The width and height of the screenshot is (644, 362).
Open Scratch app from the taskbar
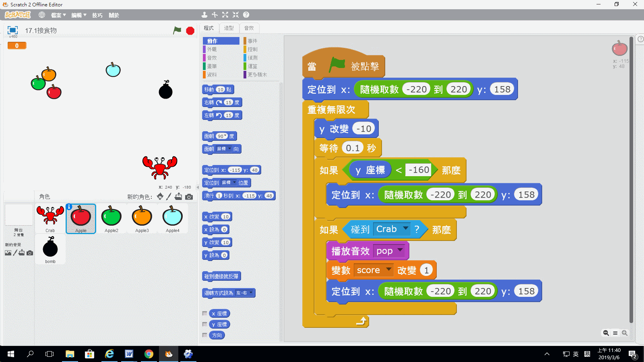click(x=169, y=354)
